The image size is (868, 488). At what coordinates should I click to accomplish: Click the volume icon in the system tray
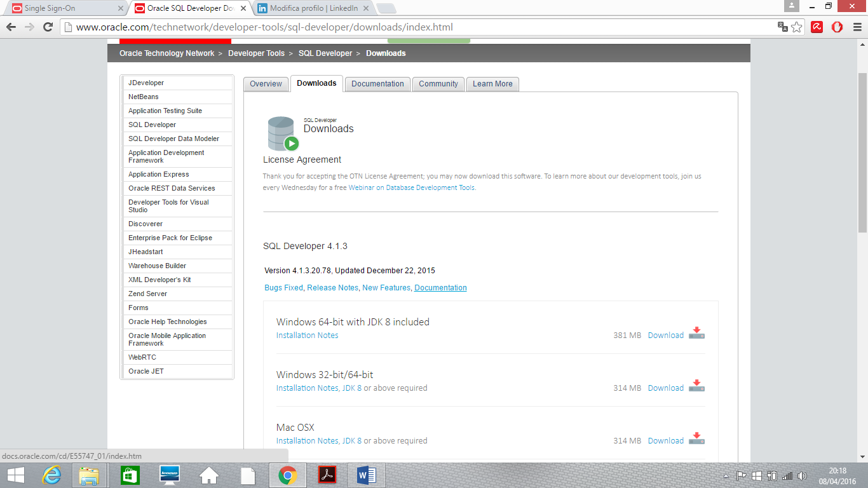(x=802, y=475)
